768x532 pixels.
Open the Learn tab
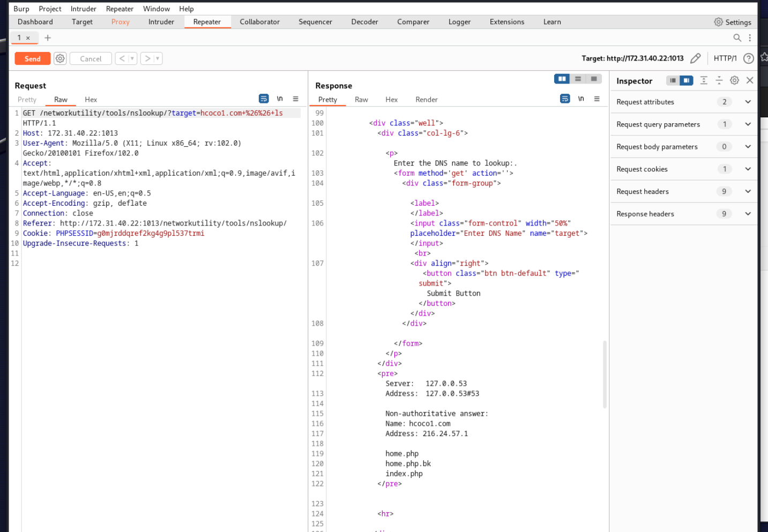(x=552, y=22)
